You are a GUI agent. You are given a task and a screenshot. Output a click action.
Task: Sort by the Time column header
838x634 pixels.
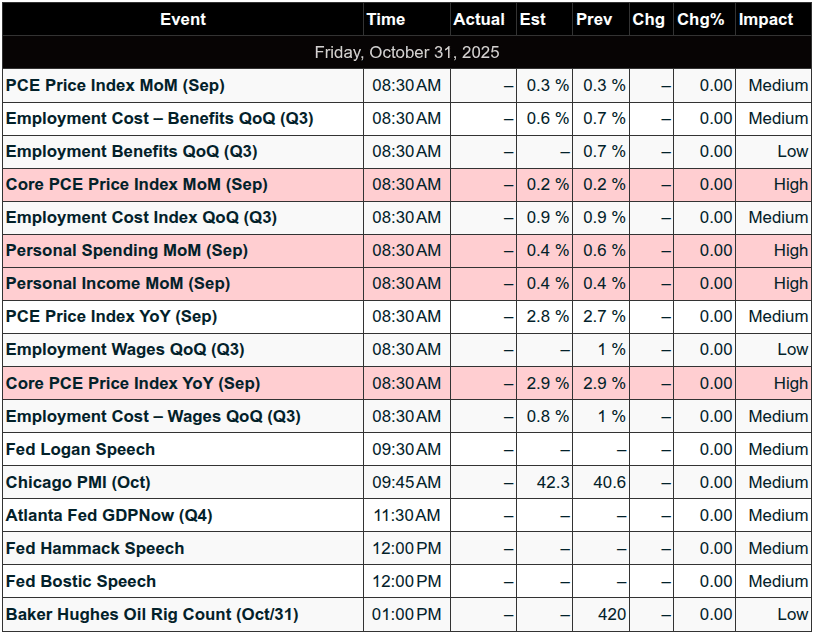386,19
